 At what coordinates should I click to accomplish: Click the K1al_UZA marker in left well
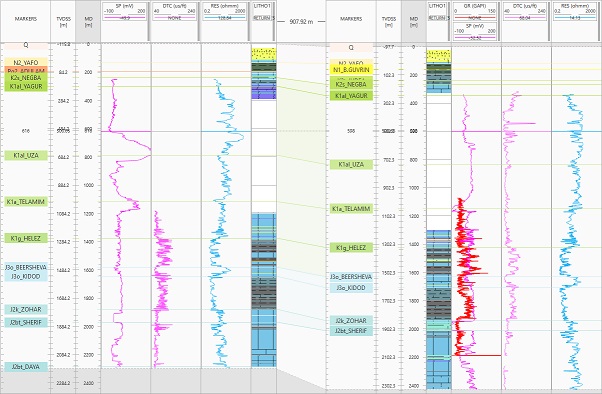tap(26, 156)
